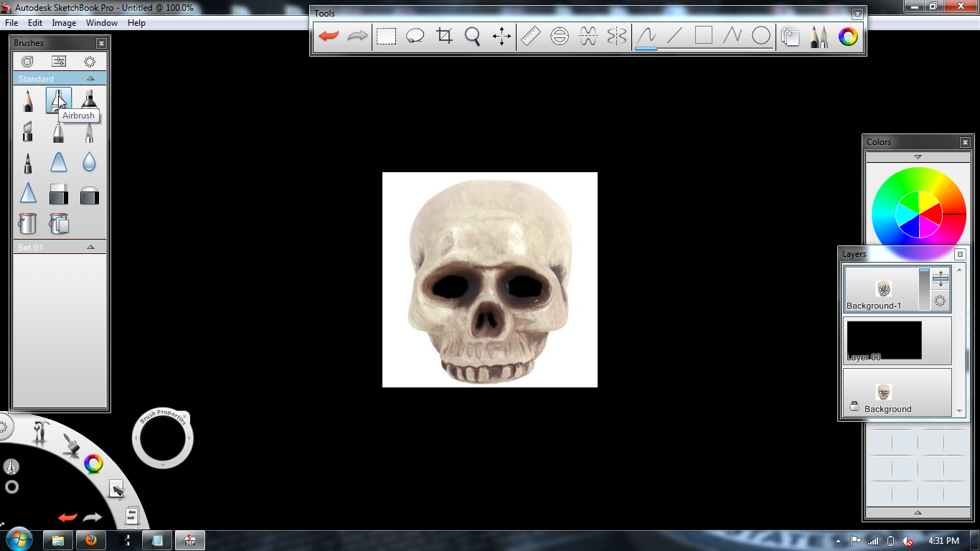Select the Lasso selection tool

tap(415, 36)
